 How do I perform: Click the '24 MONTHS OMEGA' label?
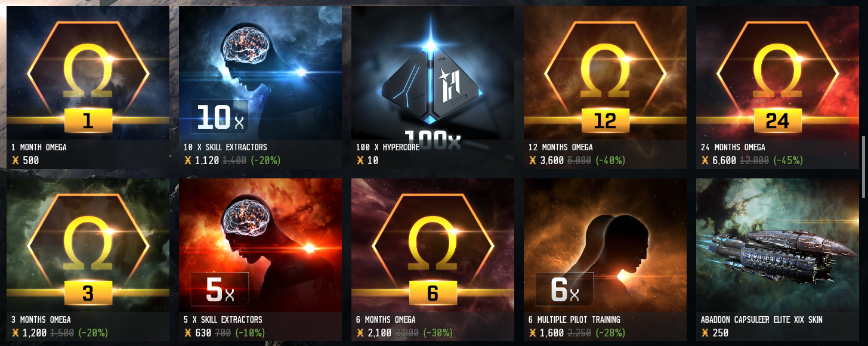coord(733,147)
